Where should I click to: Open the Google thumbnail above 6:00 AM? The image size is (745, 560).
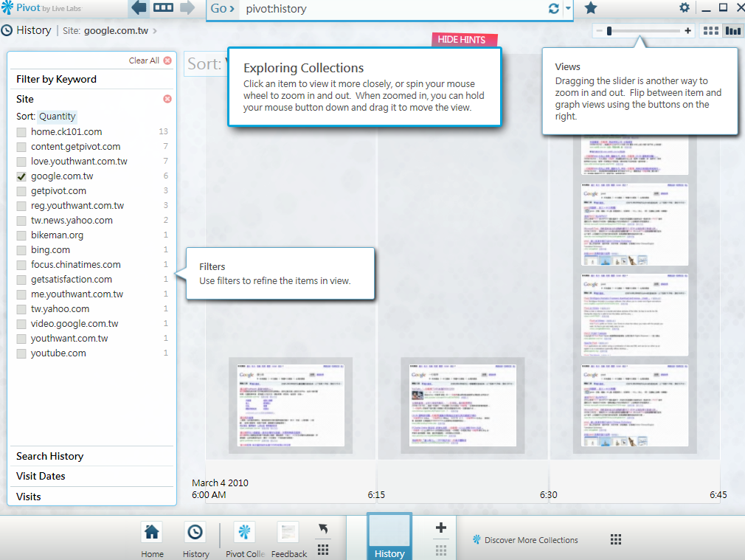(x=291, y=406)
